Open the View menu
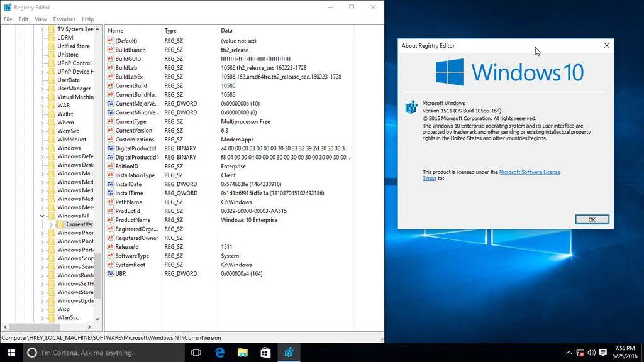This screenshot has height=362, width=644. point(41,19)
